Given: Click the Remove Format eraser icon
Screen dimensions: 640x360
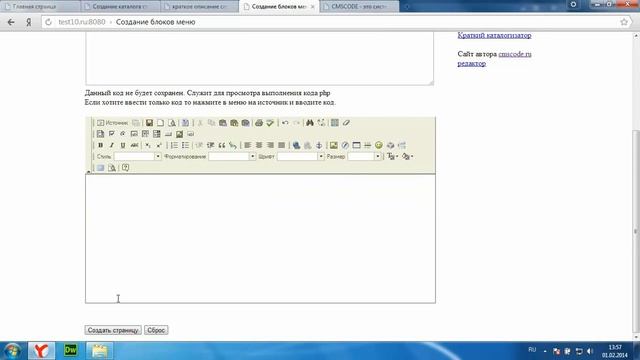Looking at the screenshot, I should tap(346, 123).
